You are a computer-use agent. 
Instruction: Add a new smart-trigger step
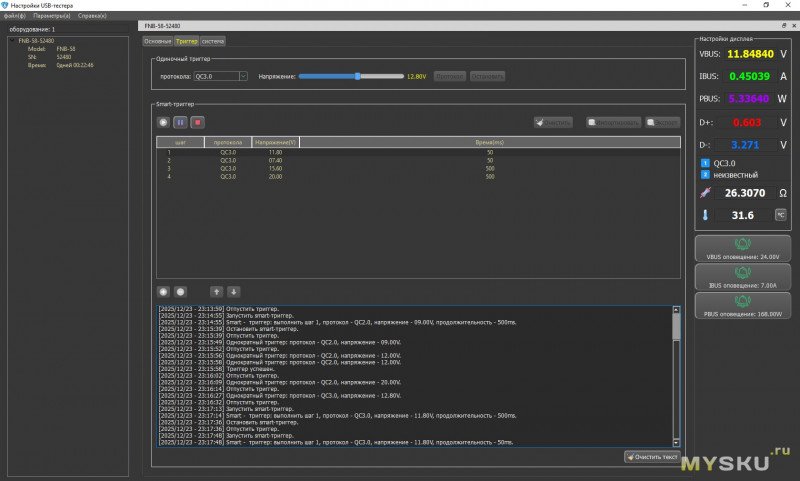click(x=163, y=291)
